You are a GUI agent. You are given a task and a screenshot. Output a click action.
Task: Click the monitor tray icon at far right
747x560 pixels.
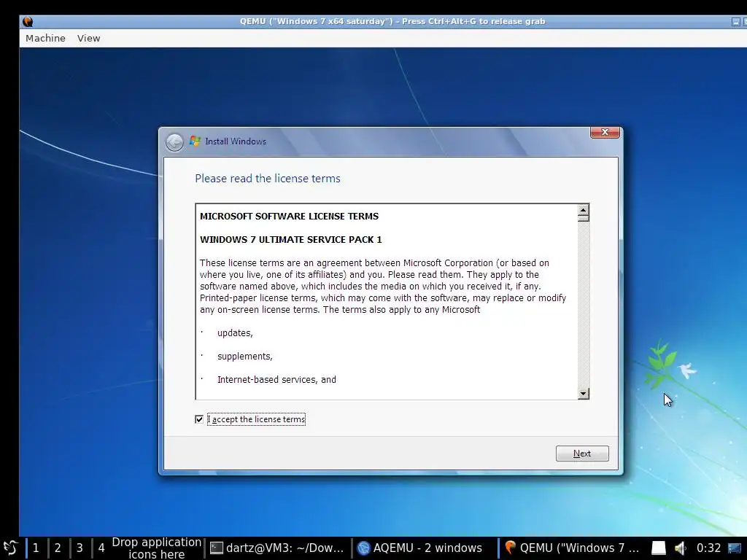point(734,548)
